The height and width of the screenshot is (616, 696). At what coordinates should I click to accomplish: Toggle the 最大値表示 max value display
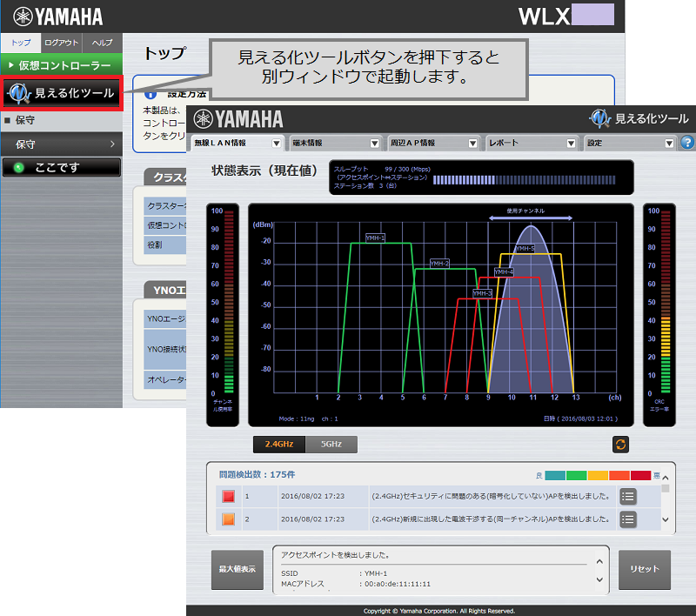237,570
